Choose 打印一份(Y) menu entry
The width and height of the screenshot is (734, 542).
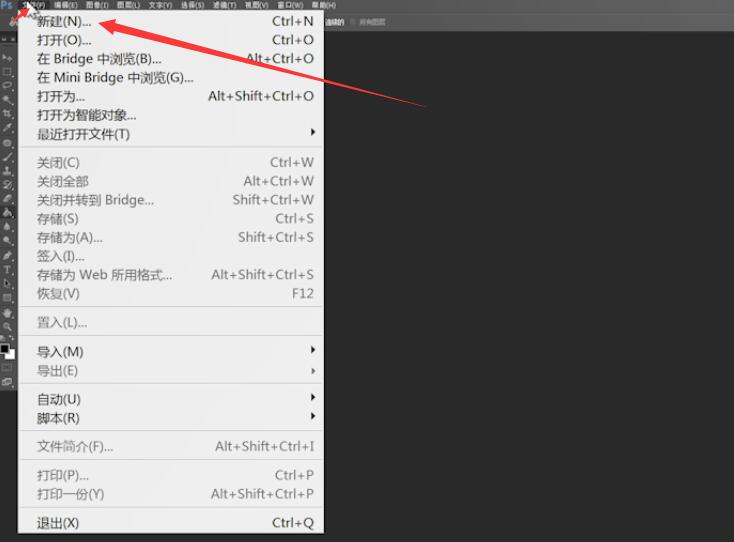pos(171,494)
